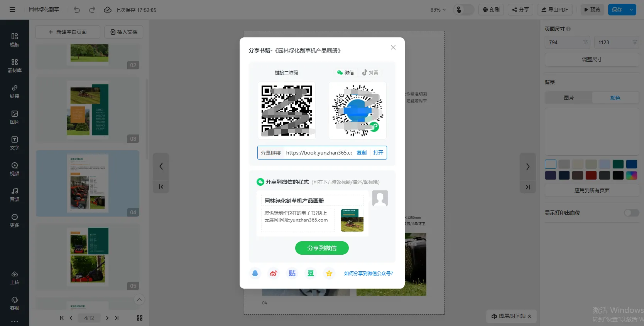The image size is (644, 326).
Task: Go to previous page in bottom pager
Action: coord(71,318)
